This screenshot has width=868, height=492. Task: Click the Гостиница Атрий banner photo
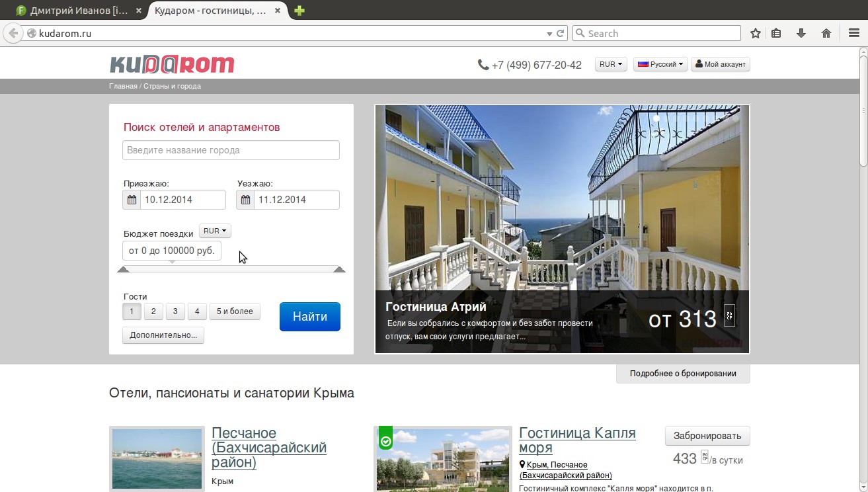[562, 229]
